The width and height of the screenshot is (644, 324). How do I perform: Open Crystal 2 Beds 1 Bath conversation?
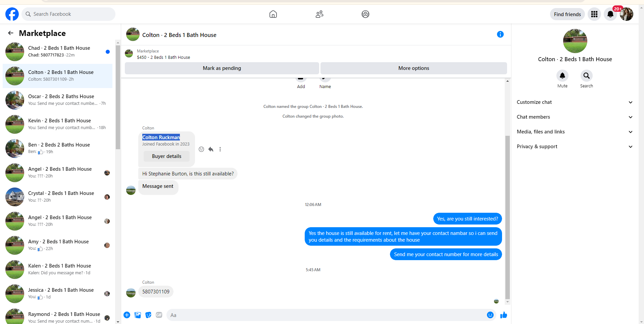click(58, 197)
